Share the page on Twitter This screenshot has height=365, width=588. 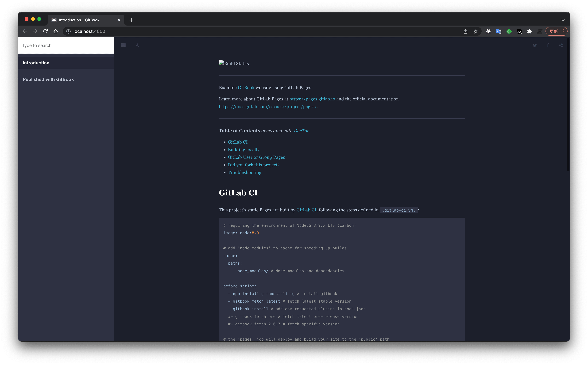pyautogui.click(x=535, y=45)
